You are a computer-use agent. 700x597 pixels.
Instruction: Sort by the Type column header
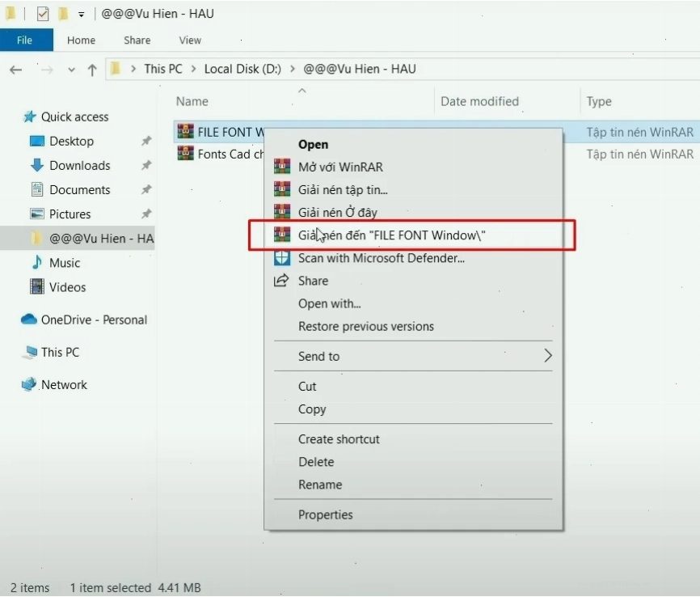click(x=599, y=102)
